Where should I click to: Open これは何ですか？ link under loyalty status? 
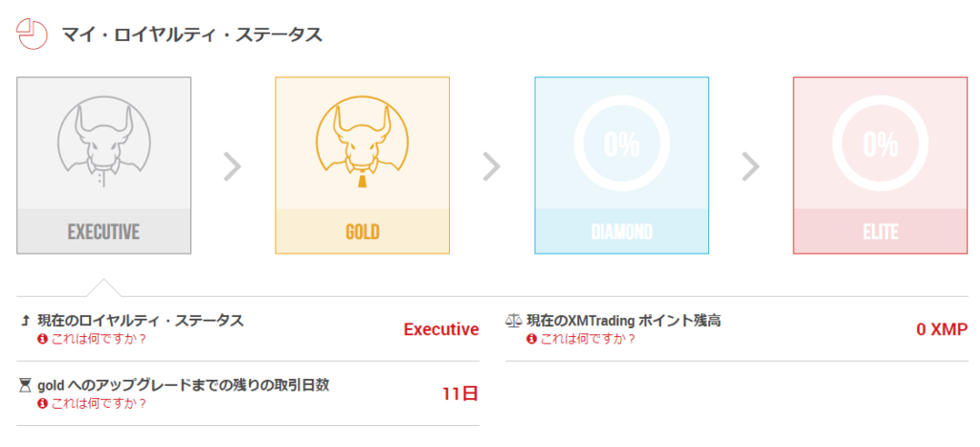(x=99, y=339)
